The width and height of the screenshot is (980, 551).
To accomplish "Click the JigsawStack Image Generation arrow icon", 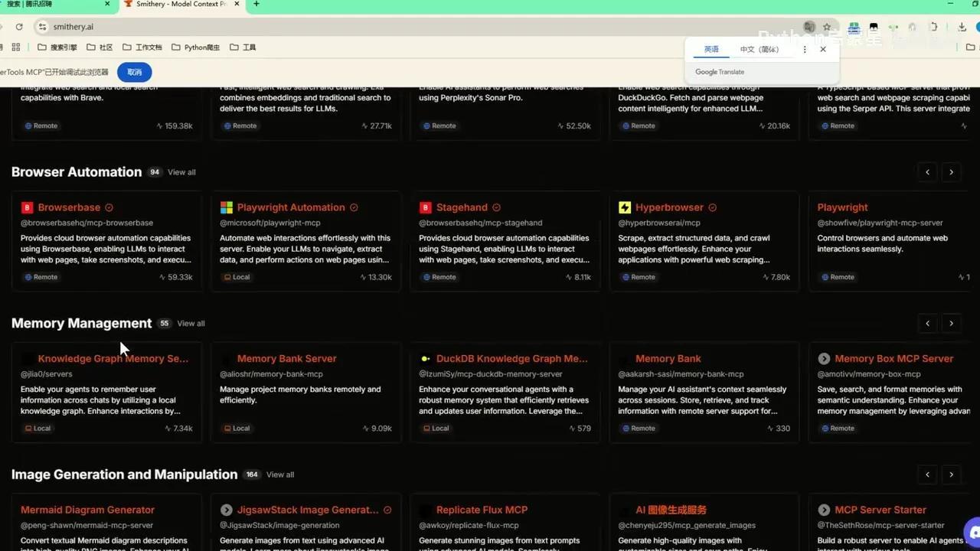I will point(226,510).
